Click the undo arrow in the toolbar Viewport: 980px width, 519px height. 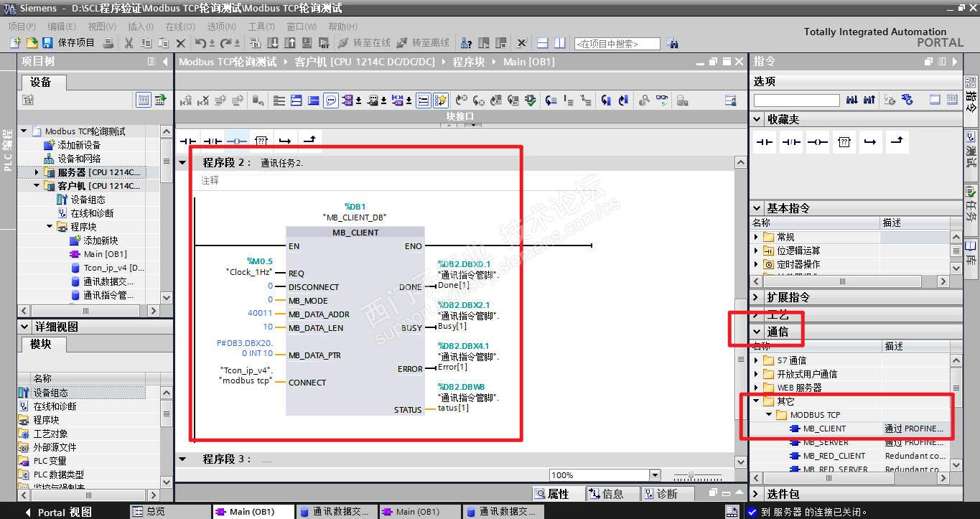point(201,43)
